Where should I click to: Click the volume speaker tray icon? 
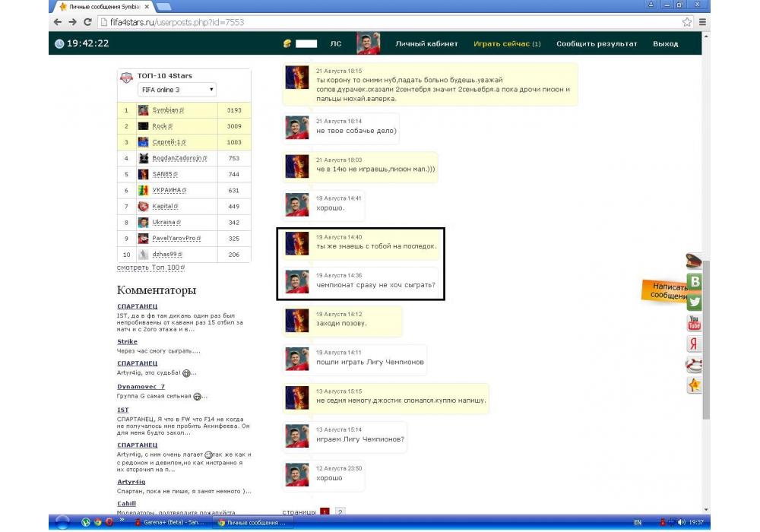pos(682,522)
